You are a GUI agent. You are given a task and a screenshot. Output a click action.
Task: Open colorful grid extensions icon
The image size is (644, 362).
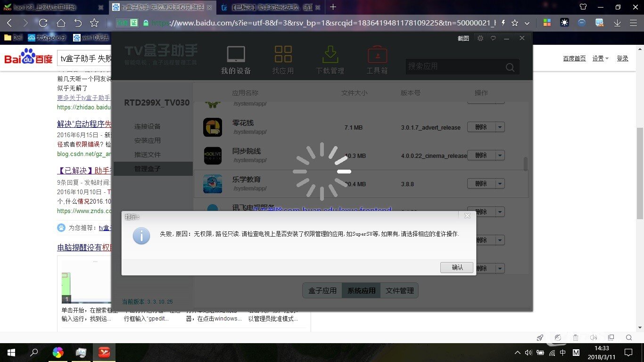pos(547,23)
